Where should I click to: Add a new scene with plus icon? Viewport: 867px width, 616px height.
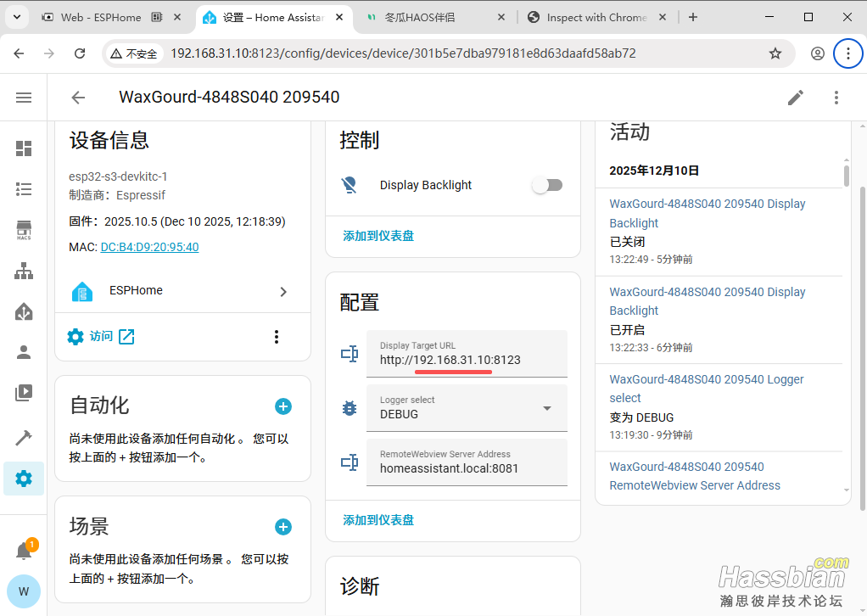(x=283, y=527)
